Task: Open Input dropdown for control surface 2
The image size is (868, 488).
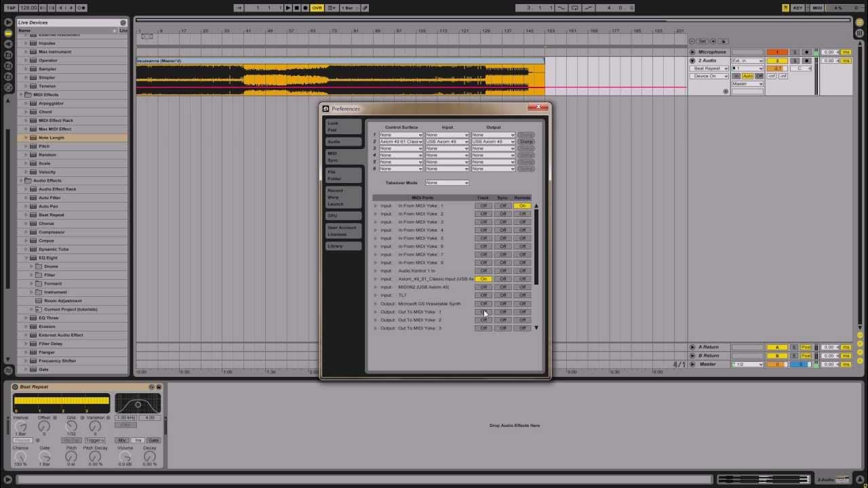Action: (447, 142)
